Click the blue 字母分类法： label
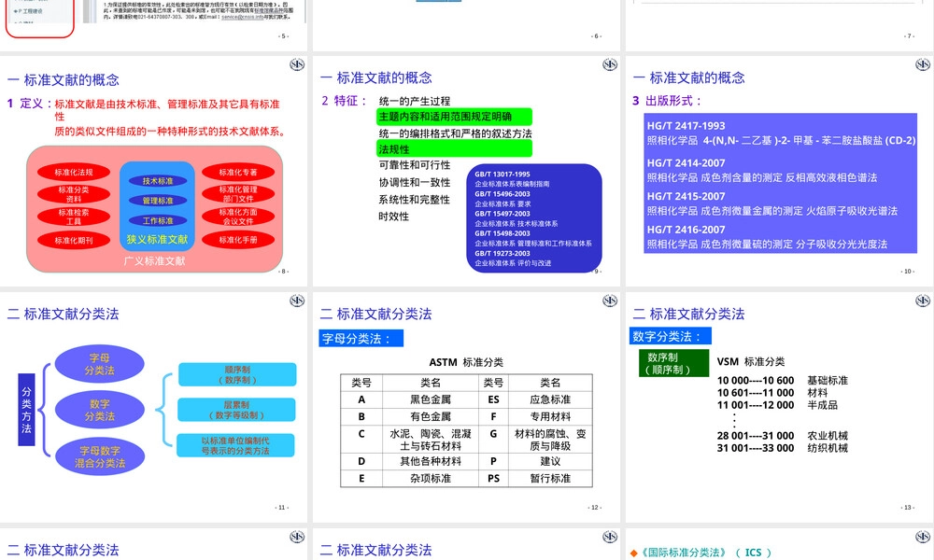This screenshot has width=934, height=560. (361, 339)
